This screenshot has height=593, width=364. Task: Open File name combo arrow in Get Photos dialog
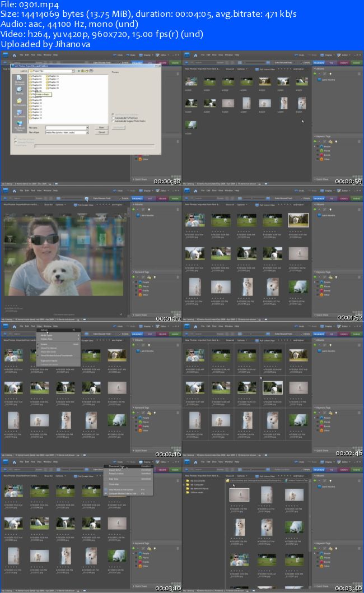pos(87,127)
